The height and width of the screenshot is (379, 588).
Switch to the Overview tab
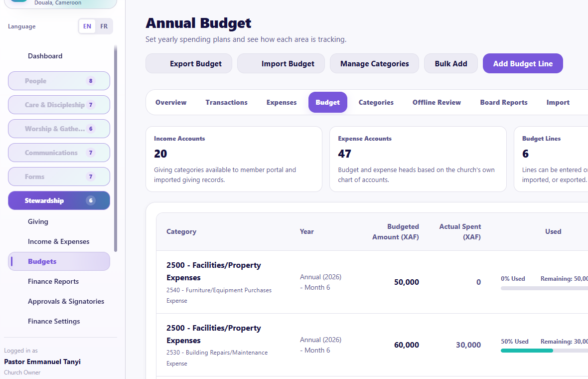(170, 102)
